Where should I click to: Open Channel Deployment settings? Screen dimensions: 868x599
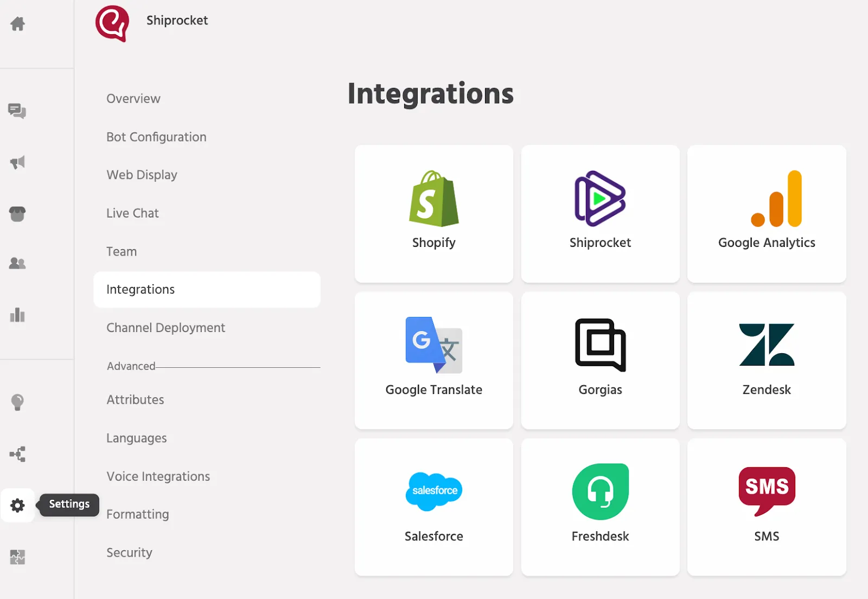click(x=165, y=328)
